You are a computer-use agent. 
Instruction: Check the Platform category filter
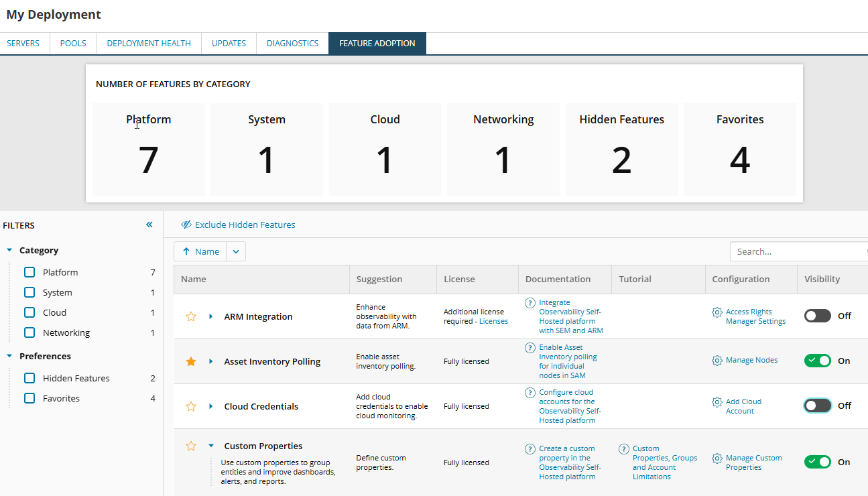tap(29, 272)
